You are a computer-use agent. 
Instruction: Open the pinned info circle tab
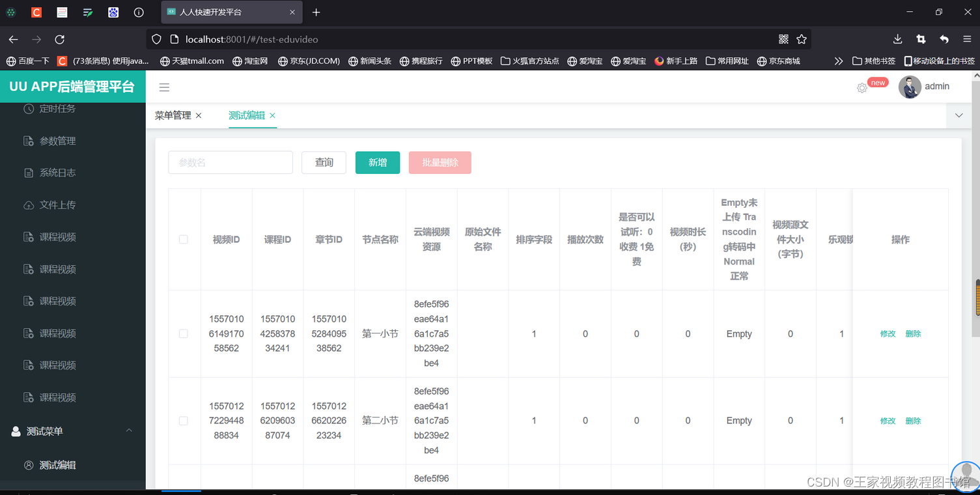coord(139,12)
